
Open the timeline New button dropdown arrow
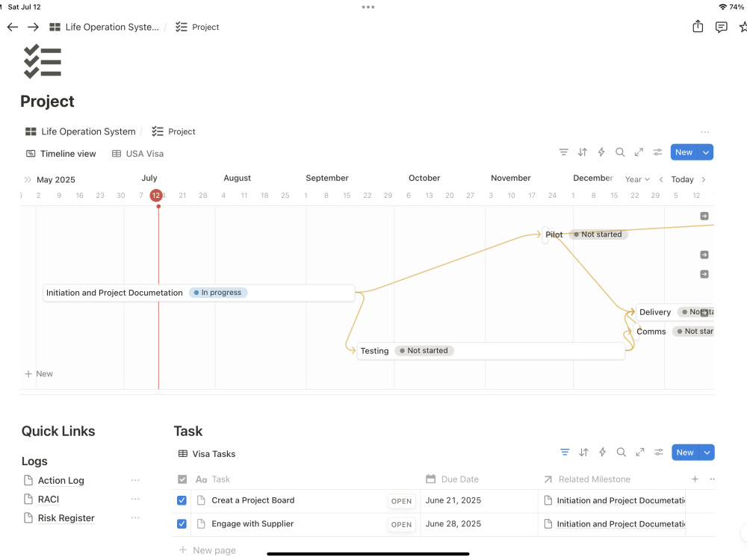coord(706,152)
